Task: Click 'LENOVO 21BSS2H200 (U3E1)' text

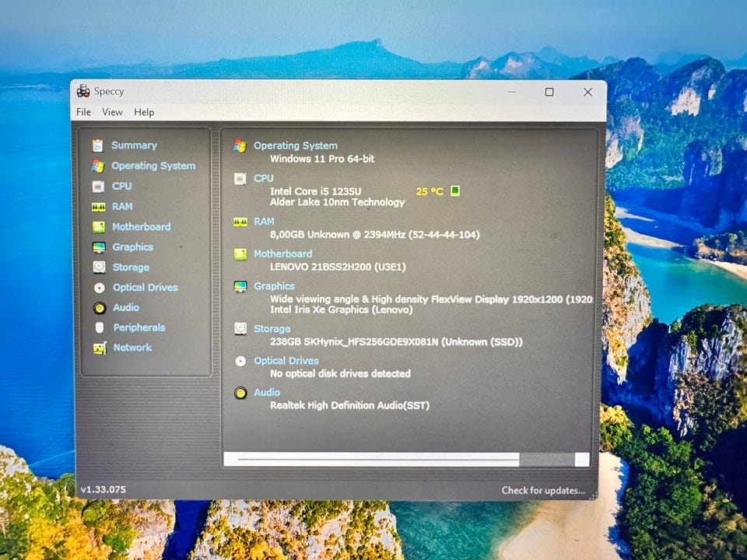Action: (338, 267)
